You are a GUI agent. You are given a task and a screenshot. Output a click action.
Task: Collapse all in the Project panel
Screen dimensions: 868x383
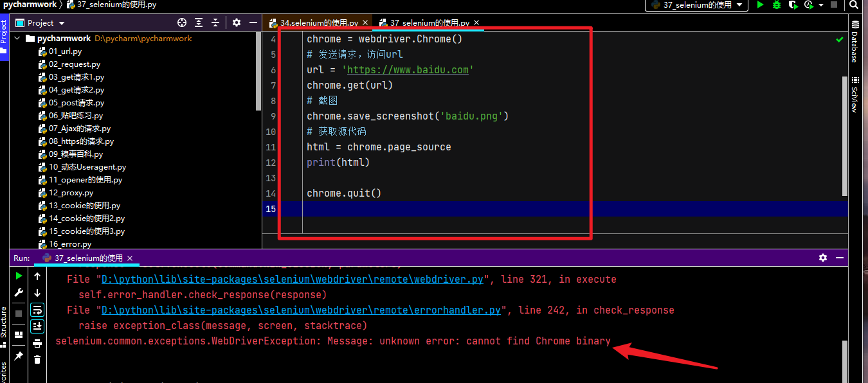tap(216, 22)
